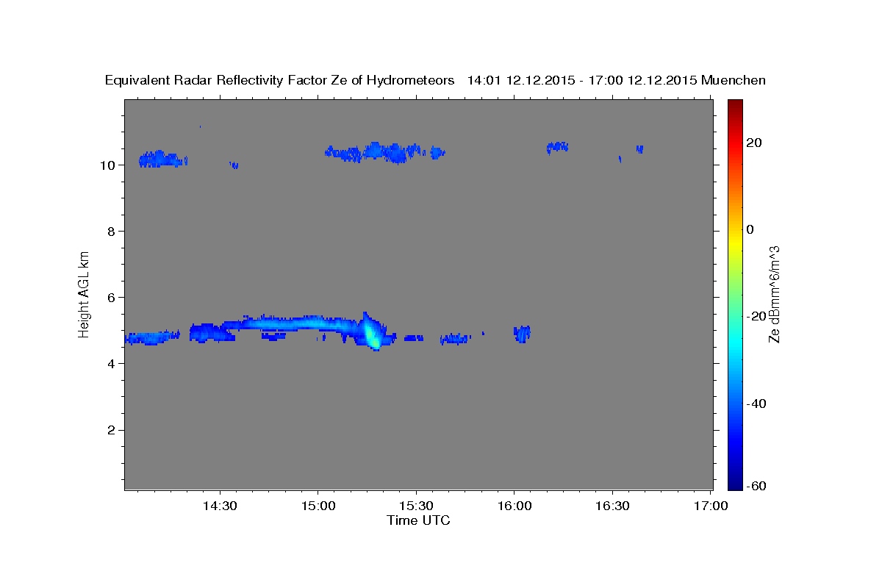The height and width of the screenshot is (588, 882).
Task: Click the date range '14:01 12.12.2015 - 17:00 12.12.2015'
Action: [x=582, y=80]
